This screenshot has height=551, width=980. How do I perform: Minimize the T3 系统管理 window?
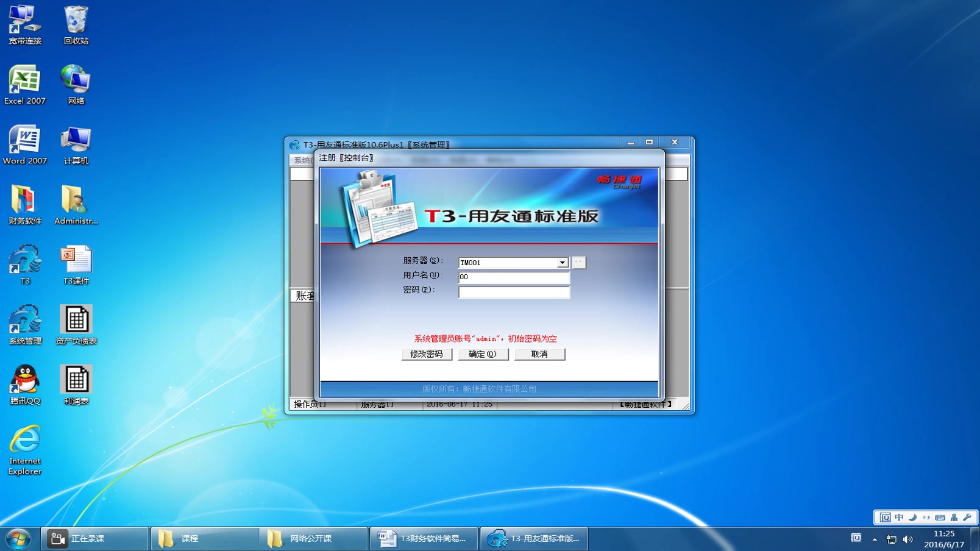coord(631,143)
